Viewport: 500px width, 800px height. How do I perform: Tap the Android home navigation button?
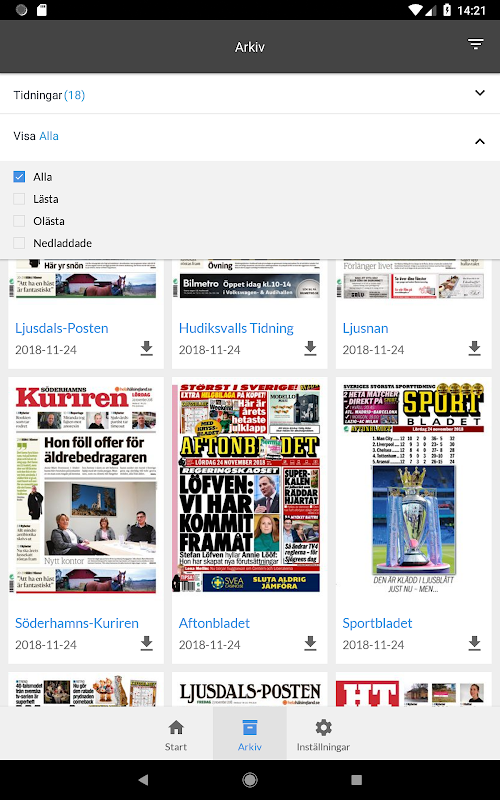[x=249, y=780]
